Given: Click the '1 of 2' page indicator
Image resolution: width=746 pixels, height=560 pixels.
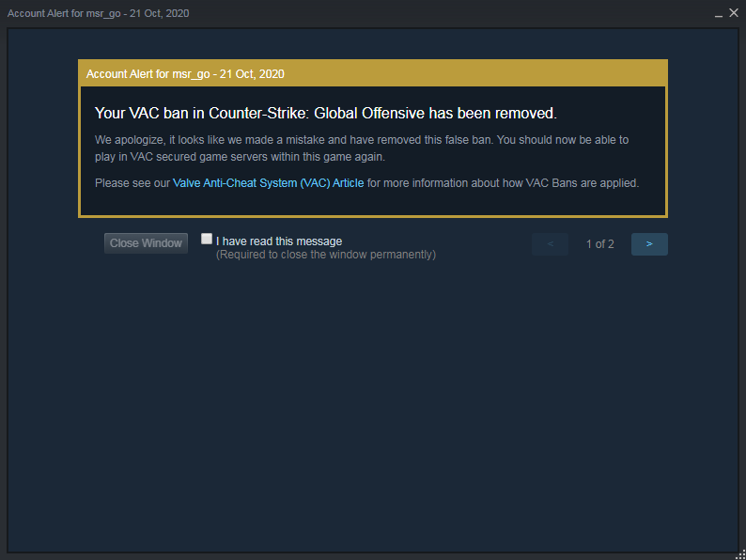Looking at the screenshot, I should (x=600, y=244).
